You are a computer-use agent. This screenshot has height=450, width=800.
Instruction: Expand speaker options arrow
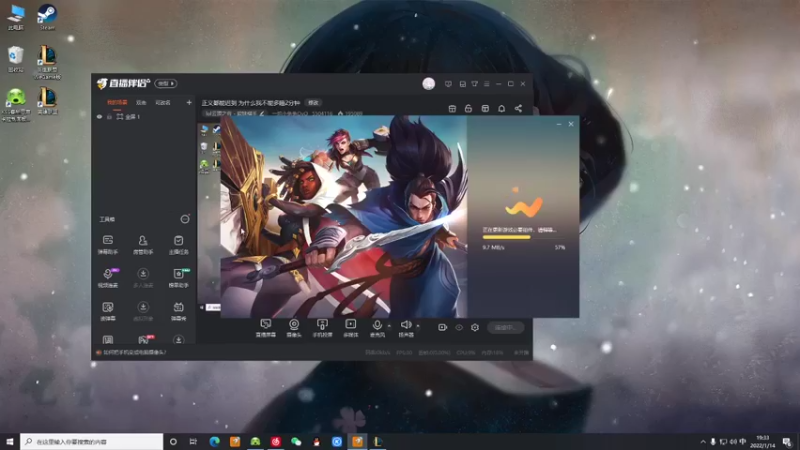point(418,326)
